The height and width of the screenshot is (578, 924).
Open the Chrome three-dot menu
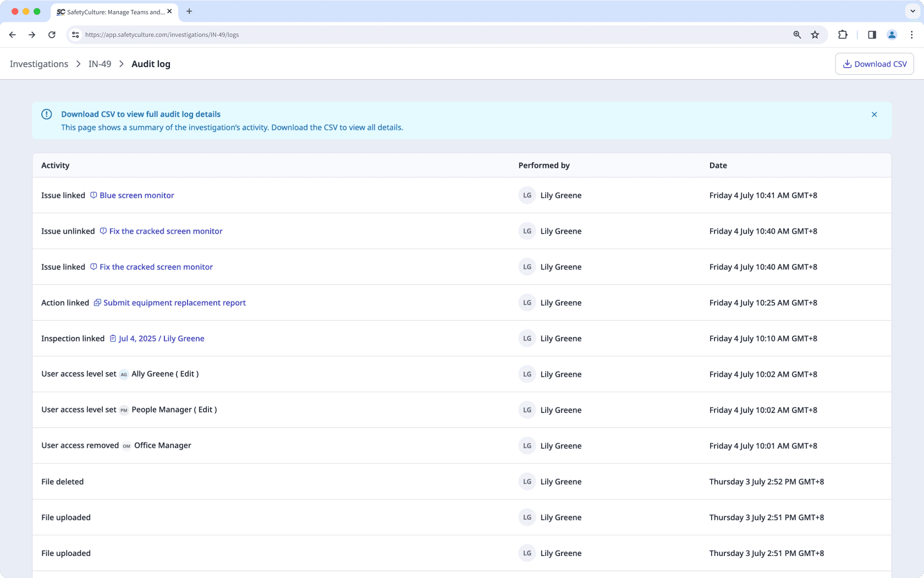click(911, 35)
